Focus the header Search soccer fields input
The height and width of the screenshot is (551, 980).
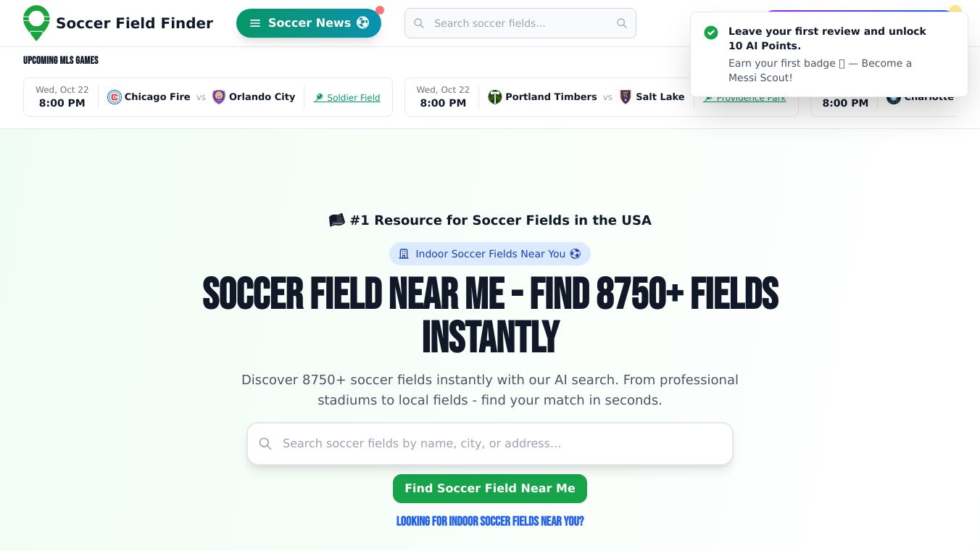point(520,23)
